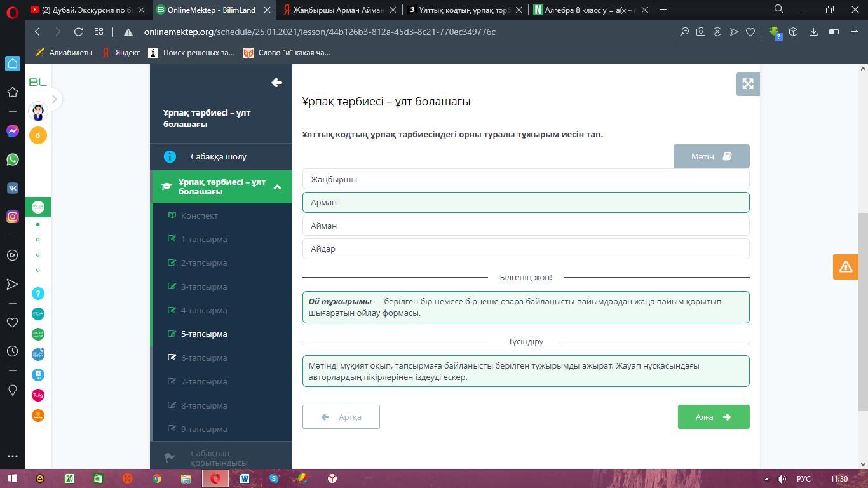The height and width of the screenshot is (488, 868).
Task: Open the Speed Dial grid icon
Action: point(98,32)
